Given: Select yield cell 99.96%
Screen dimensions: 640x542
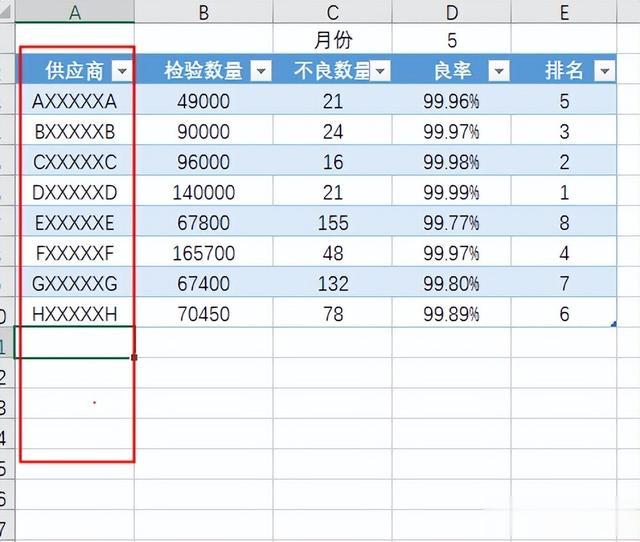Looking at the screenshot, I should click(x=451, y=100).
